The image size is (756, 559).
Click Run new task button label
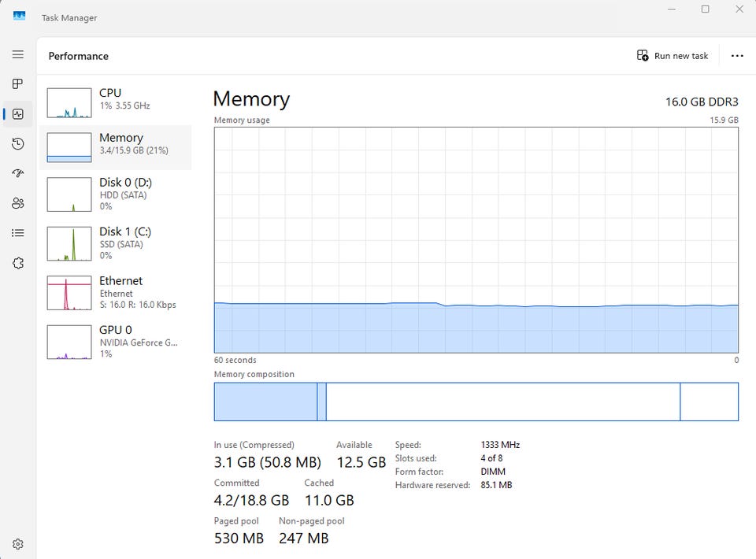[681, 56]
